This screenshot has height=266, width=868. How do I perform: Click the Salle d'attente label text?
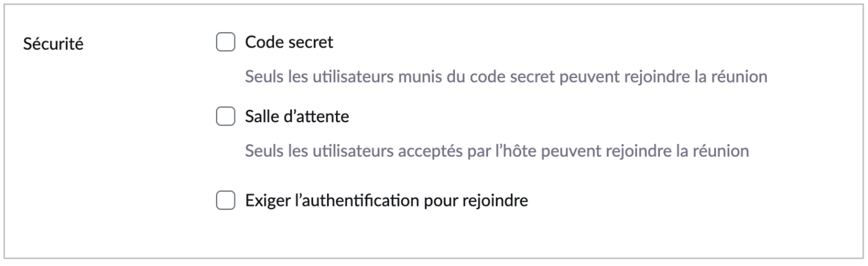pos(297,116)
